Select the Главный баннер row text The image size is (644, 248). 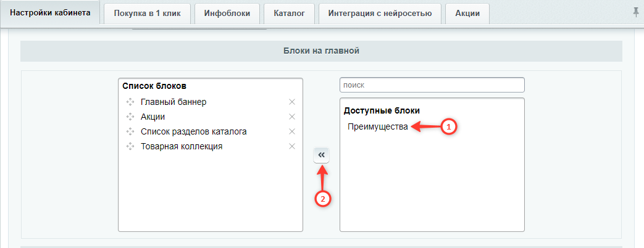[x=174, y=102]
